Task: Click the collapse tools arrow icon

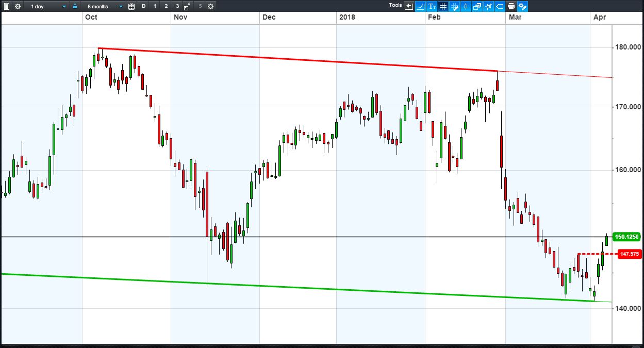Action: [x=409, y=6]
